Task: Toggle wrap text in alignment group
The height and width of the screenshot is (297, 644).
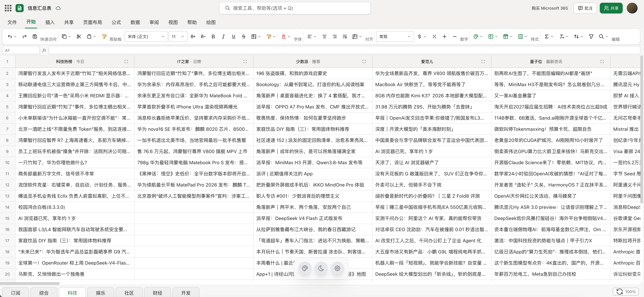Action: tap(345, 36)
